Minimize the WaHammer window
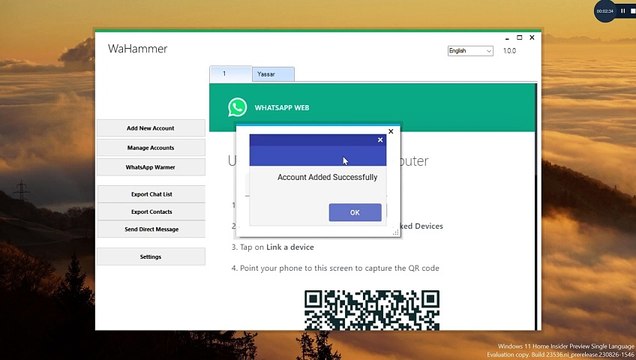 (x=507, y=38)
